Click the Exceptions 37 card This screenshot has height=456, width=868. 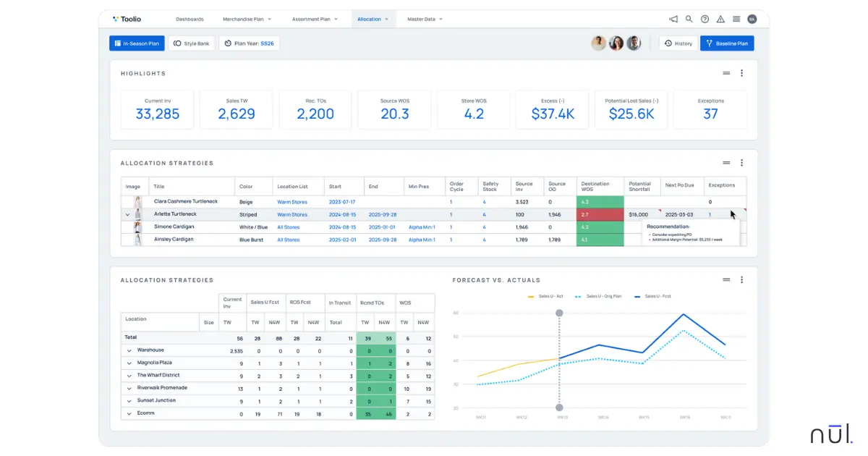tap(710, 110)
